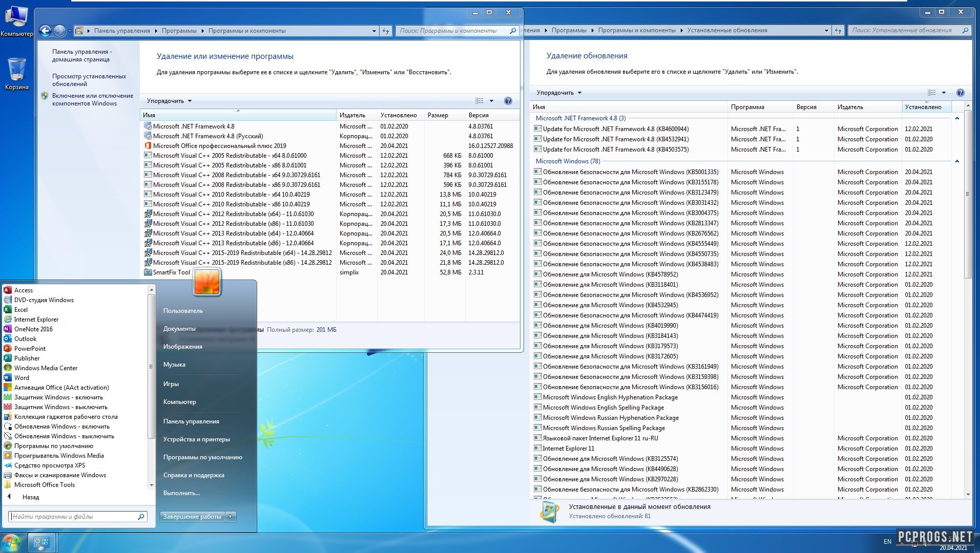Image resolution: width=980 pixels, height=553 pixels.
Task: Open Internet Explorer from Start menu
Action: pos(36,319)
